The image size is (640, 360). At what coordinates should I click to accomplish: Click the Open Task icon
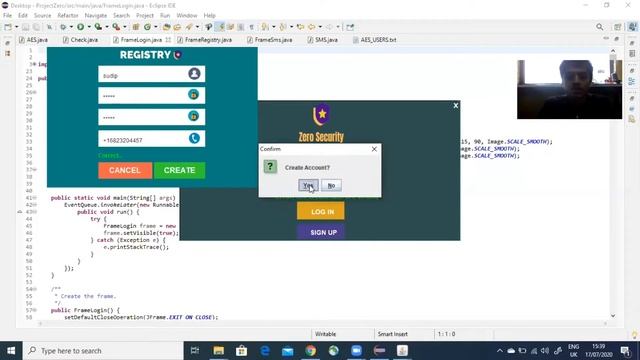tap(177, 27)
